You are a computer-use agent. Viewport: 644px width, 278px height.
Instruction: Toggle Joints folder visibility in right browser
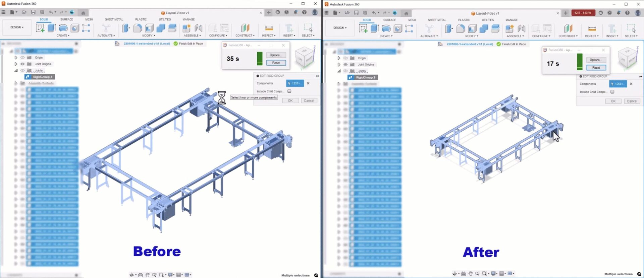point(345,71)
